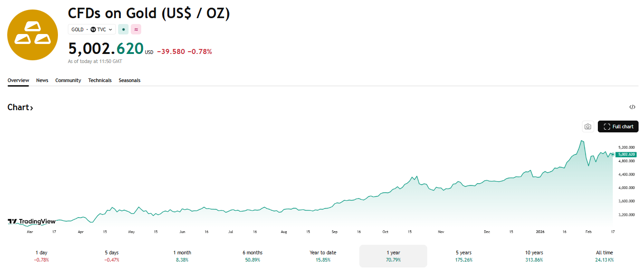The height and width of the screenshot is (272, 644).
Task: Select the 1 day time range
Action: click(x=41, y=256)
